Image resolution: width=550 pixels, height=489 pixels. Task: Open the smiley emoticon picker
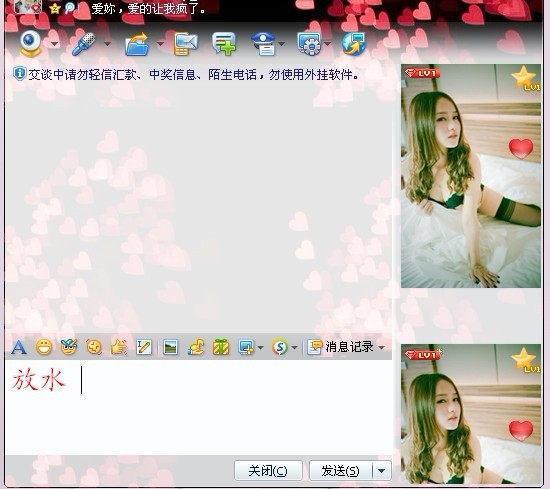click(x=44, y=347)
